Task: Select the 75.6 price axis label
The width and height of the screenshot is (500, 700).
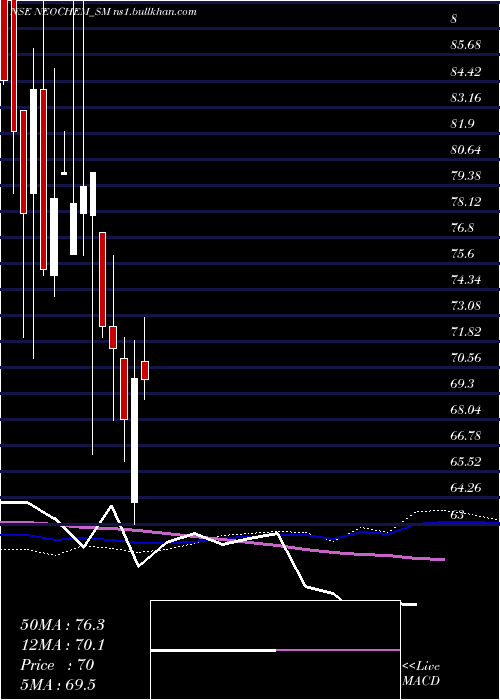Action: tap(462, 253)
